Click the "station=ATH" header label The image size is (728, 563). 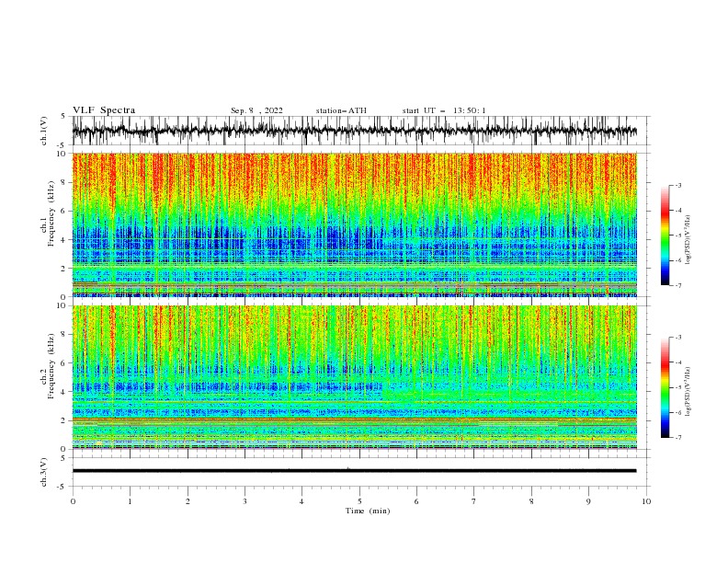pyautogui.click(x=341, y=110)
